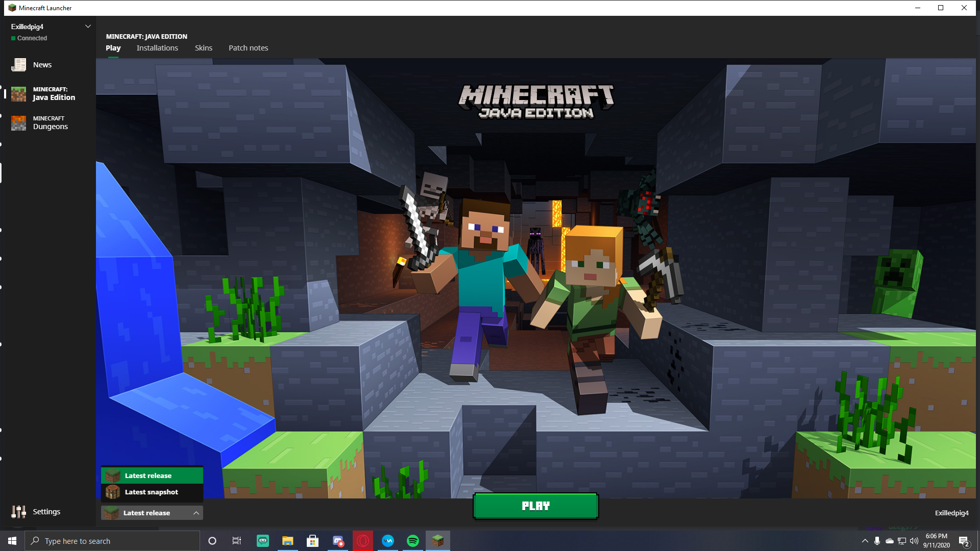This screenshot has height=551, width=980.
Task: Collapse the Latest release version selector
Action: click(196, 513)
